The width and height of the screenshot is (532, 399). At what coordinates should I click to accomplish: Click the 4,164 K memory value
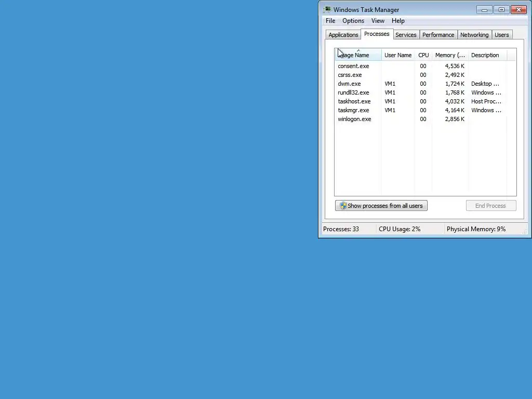pos(455,110)
